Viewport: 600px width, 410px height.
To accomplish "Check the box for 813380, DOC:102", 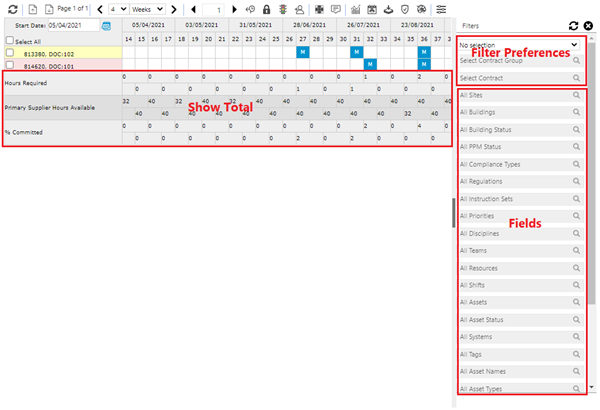I will (x=10, y=52).
